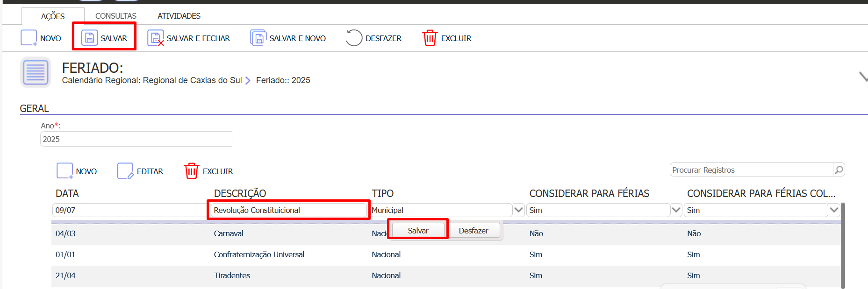Click the Editar icon above the grid

pyautogui.click(x=125, y=171)
